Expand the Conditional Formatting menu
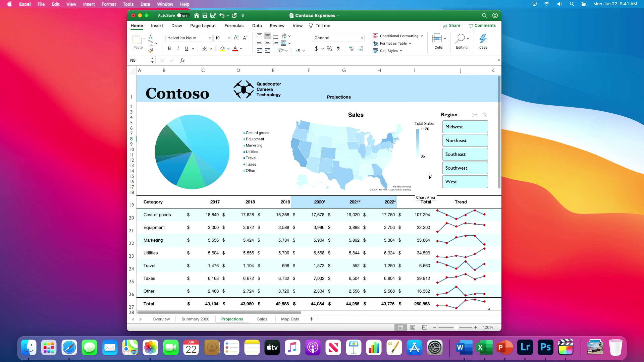This screenshot has height=362, width=644. 398,36
